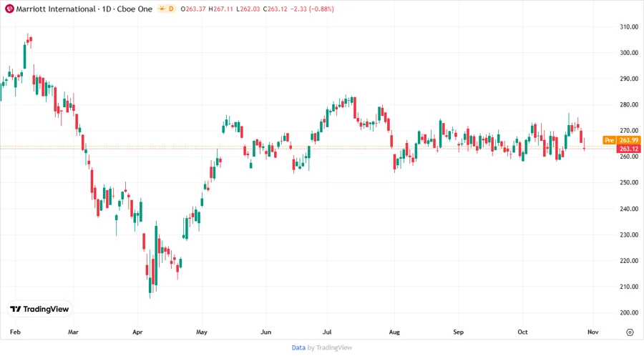Click the Oct label on time axis

[522, 332]
